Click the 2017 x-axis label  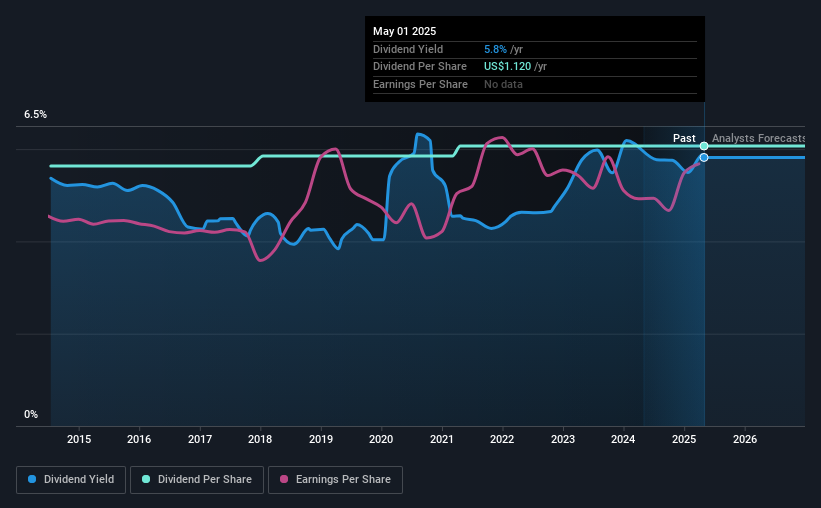coord(200,439)
